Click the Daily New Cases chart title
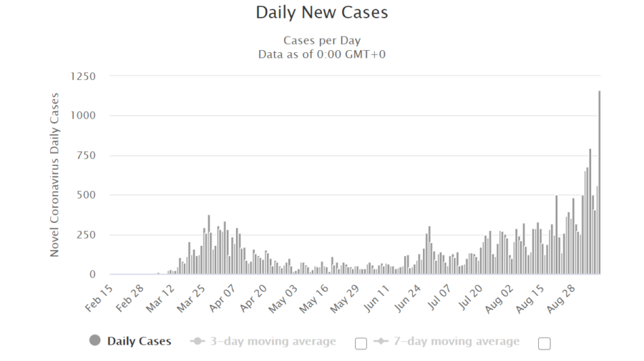 click(322, 12)
